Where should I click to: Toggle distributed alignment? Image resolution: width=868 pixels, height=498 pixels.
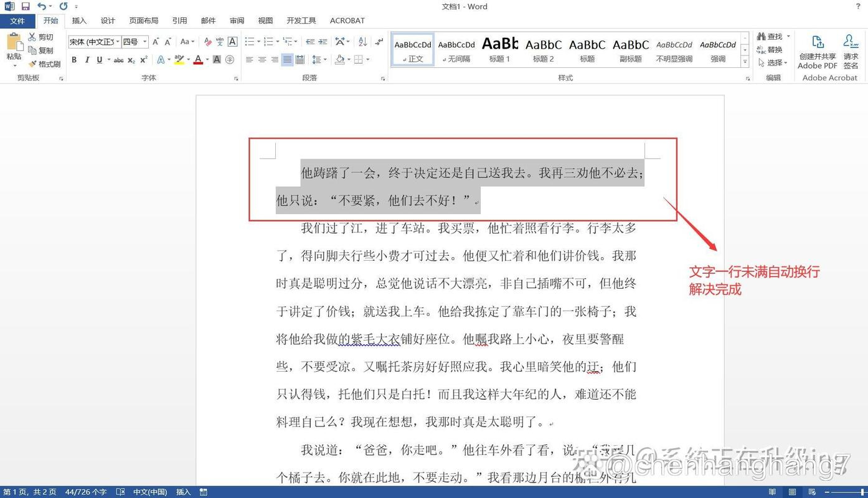pos(300,60)
